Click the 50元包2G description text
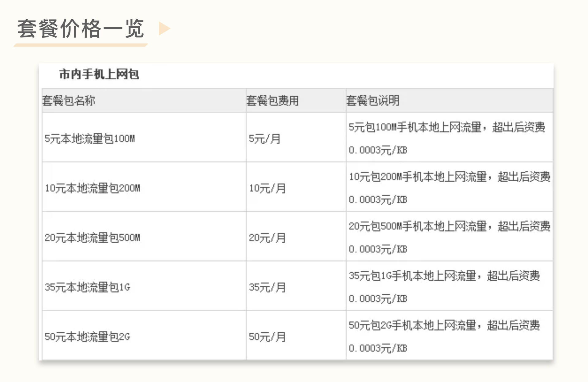 point(444,325)
